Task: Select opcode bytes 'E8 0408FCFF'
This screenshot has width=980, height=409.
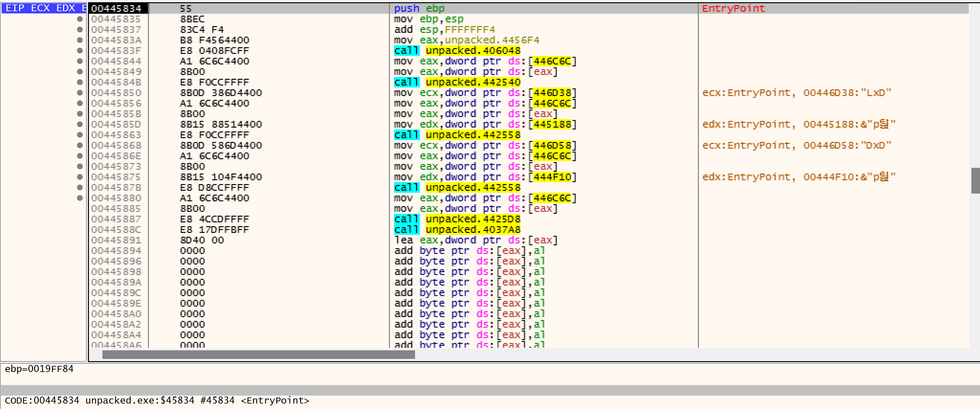Action: 215,51
